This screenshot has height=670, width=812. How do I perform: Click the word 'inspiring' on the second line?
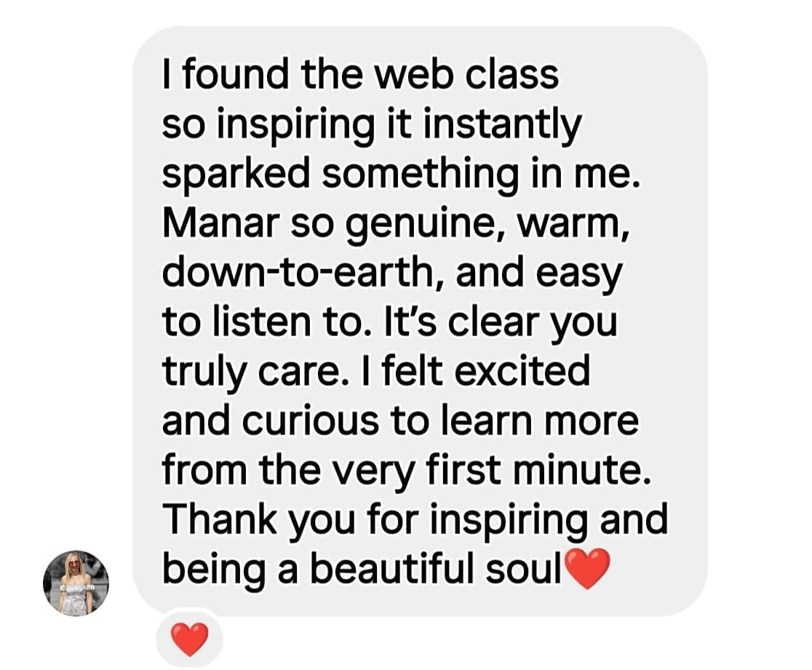pos(295,126)
